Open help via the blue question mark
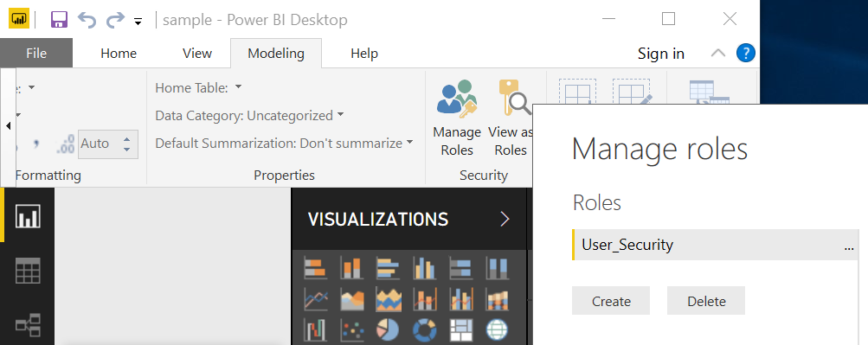The image size is (868, 345). [746, 53]
